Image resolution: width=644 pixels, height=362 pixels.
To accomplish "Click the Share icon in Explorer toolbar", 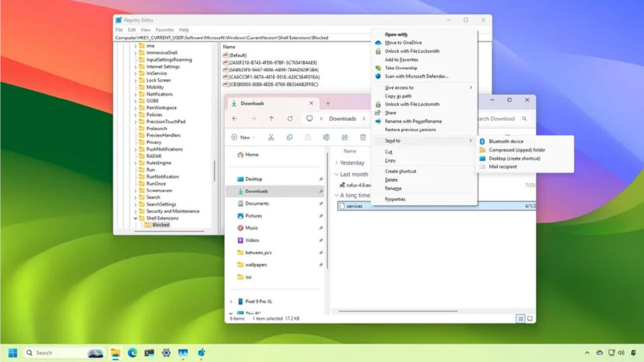I will pyautogui.click(x=345, y=137).
